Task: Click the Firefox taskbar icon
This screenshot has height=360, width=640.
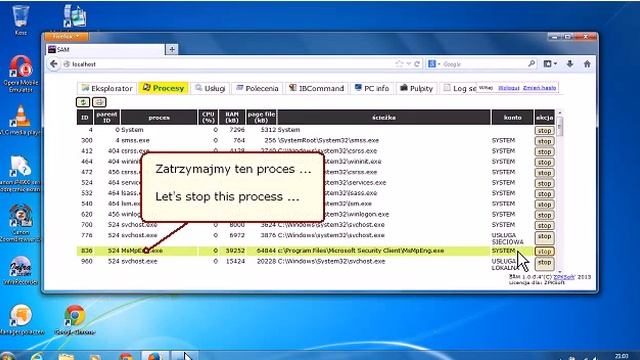Action: pos(154,356)
